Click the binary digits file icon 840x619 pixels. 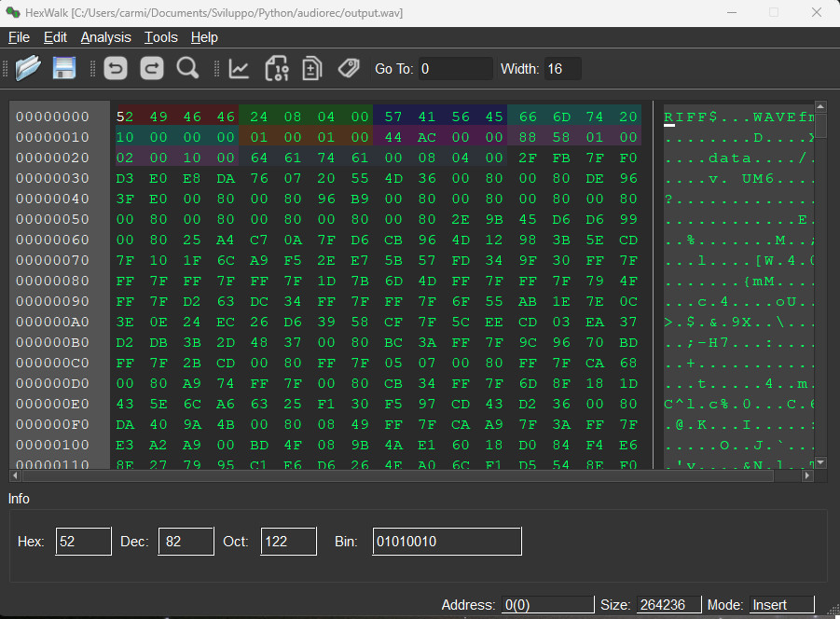point(277,69)
